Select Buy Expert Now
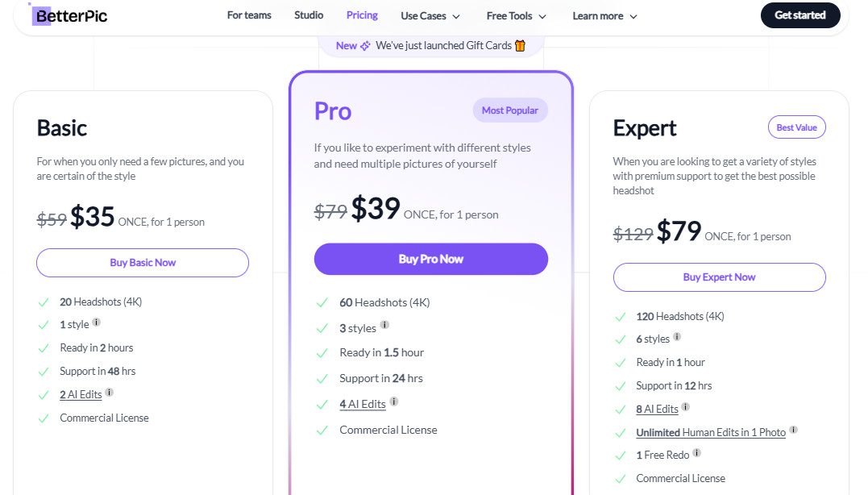Screen dimensions: 868x495 [719, 277]
